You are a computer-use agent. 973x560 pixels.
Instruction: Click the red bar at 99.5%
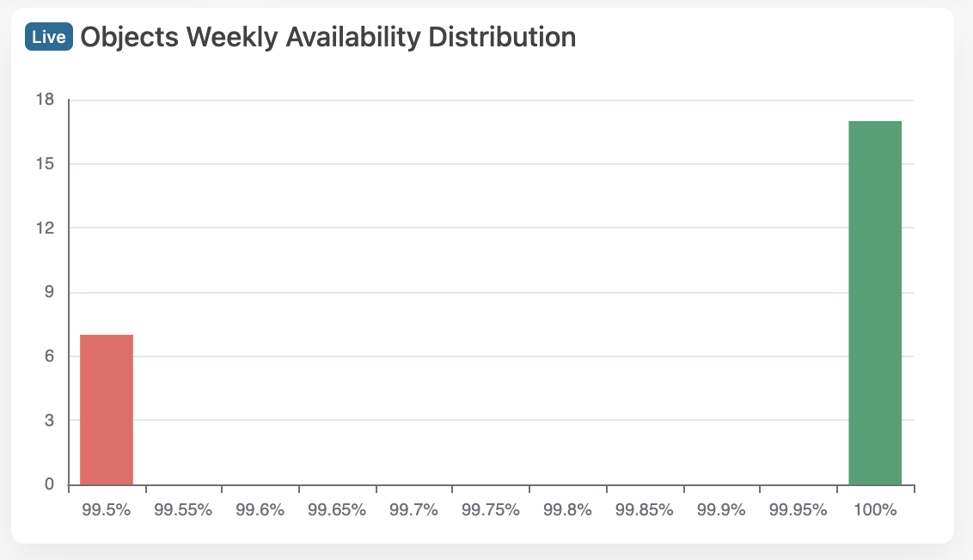tap(107, 409)
